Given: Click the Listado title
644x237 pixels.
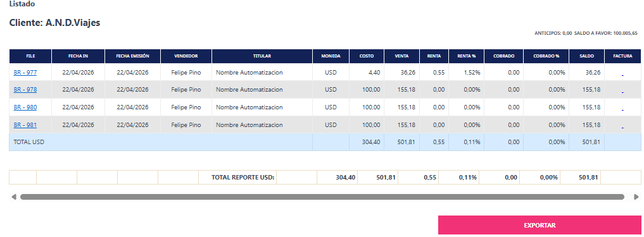Looking at the screenshot, I should click(x=22, y=4).
